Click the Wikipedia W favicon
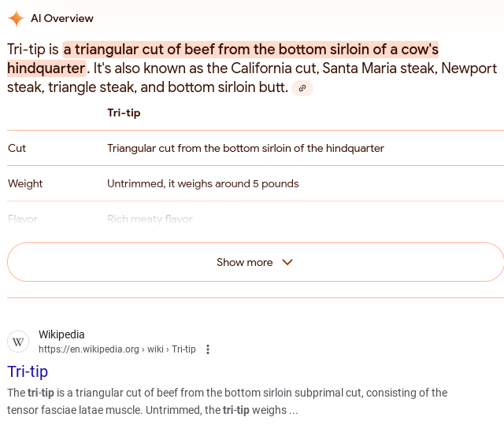The height and width of the screenshot is (432, 504). point(18,342)
